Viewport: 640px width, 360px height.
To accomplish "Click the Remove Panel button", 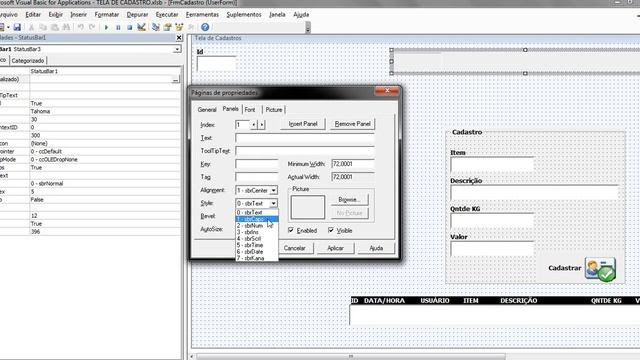I will 352,124.
